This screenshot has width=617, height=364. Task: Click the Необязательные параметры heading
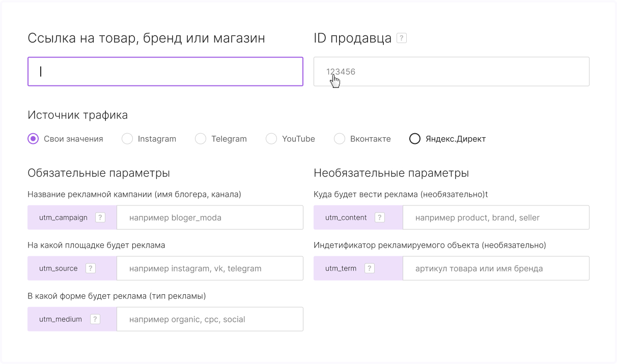(x=391, y=173)
